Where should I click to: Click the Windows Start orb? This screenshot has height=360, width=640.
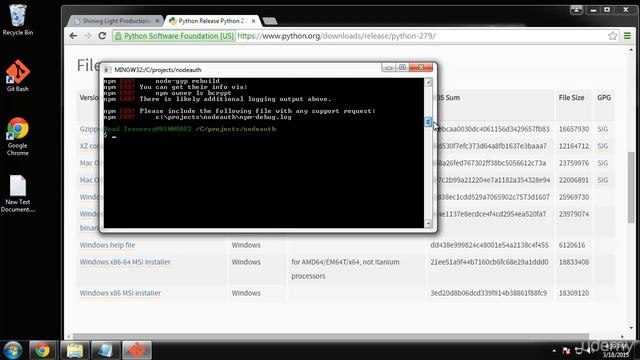pyautogui.click(x=13, y=350)
